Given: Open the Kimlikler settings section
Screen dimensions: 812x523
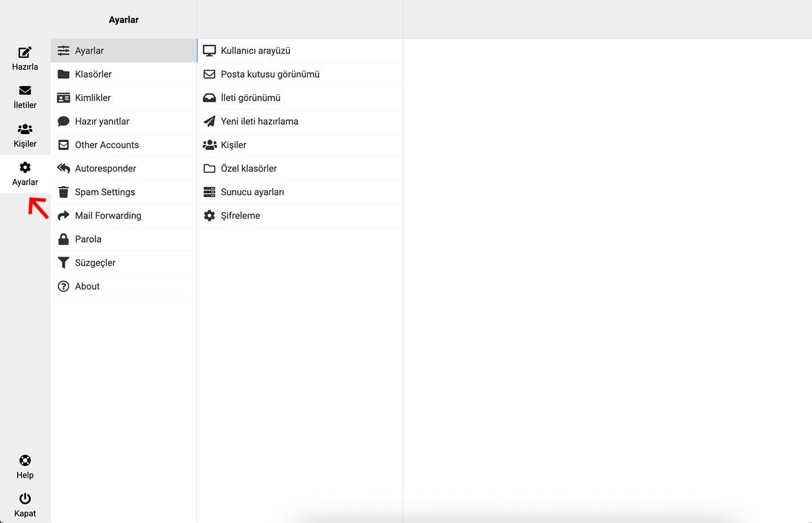Looking at the screenshot, I should coord(93,98).
